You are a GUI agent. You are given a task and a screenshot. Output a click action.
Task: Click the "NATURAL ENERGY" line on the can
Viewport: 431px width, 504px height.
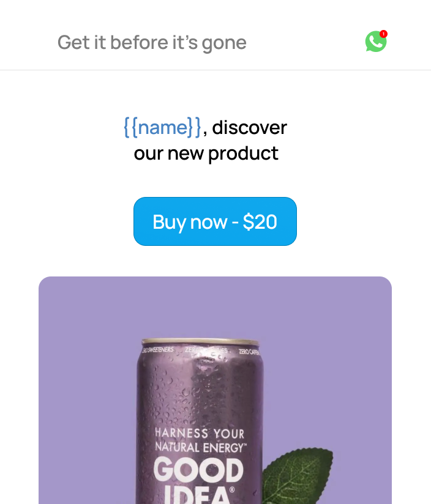[x=200, y=448]
